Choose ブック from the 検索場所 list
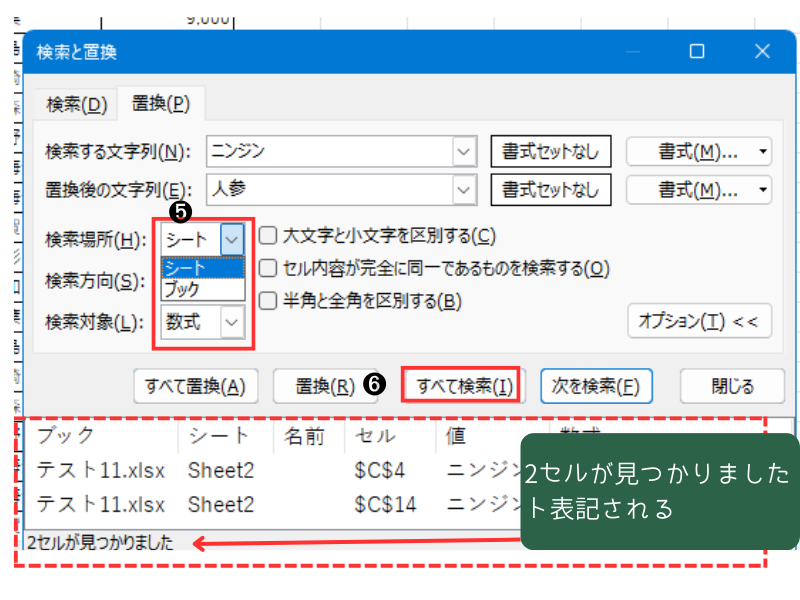The width and height of the screenshot is (800, 600). (183, 289)
